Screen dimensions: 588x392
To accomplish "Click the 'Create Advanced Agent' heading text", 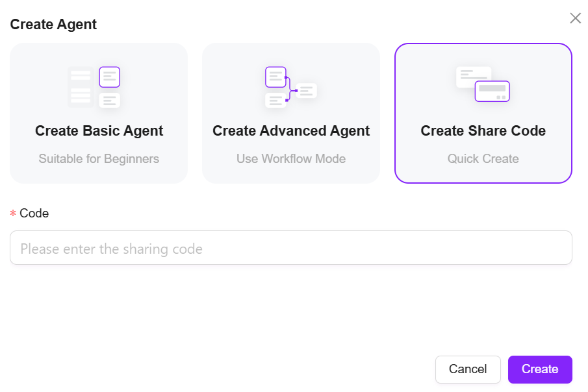I will 291,131.
